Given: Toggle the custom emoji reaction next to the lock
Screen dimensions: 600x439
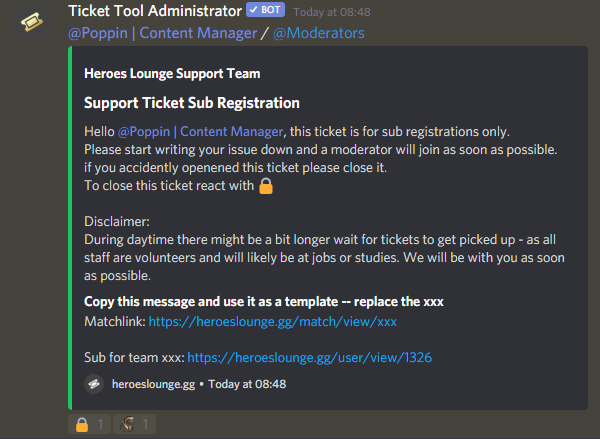Looking at the screenshot, I should pos(134,424).
